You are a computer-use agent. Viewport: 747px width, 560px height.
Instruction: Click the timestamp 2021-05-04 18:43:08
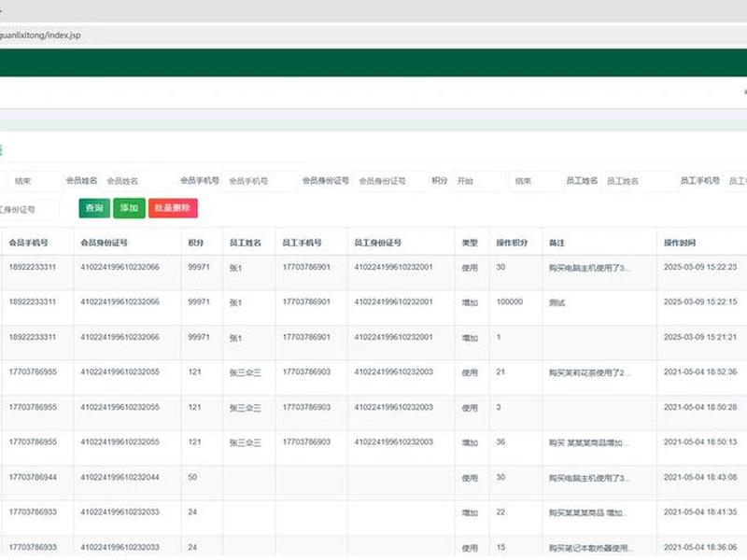(x=700, y=477)
